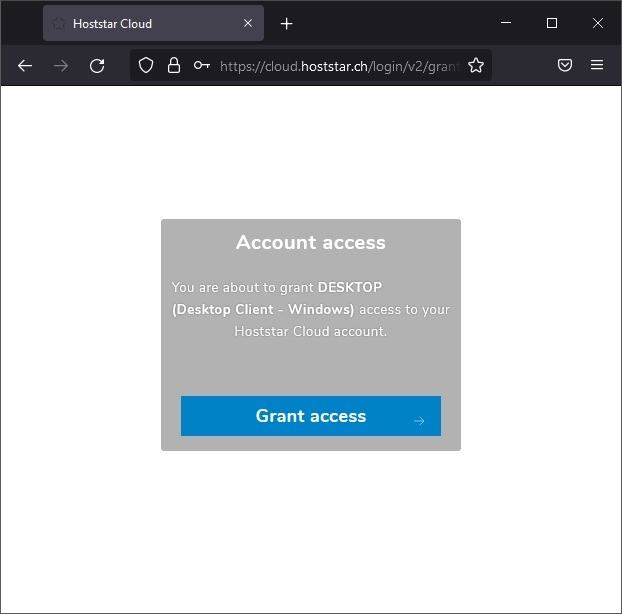Select the Hoststar Cloud tab
The width and height of the screenshot is (622, 614).
pyautogui.click(x=153, y=23)
